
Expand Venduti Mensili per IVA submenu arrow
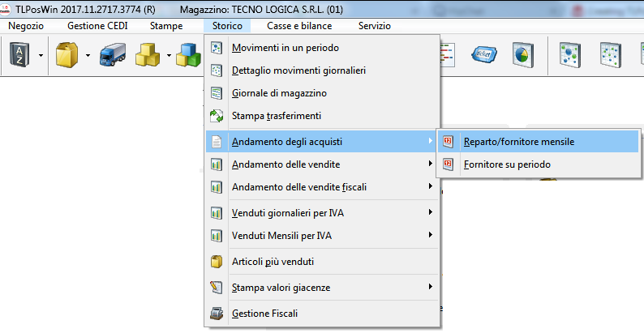click(x=431, y=235)
